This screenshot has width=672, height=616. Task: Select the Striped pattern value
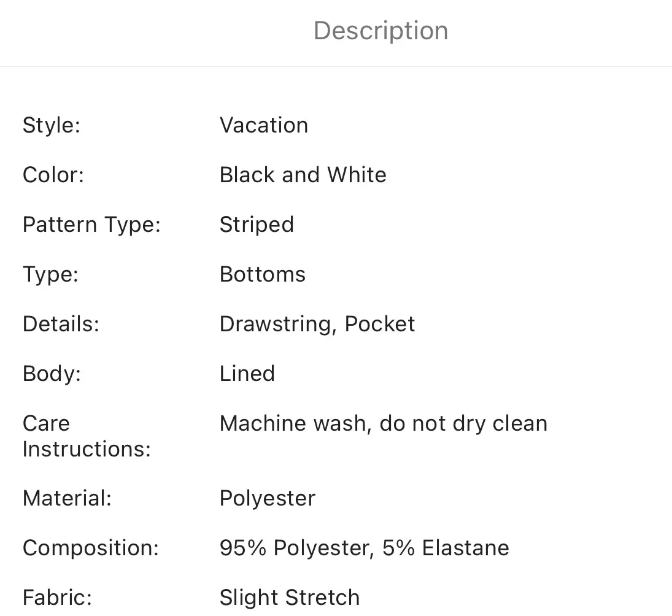(x=257, y=225)
